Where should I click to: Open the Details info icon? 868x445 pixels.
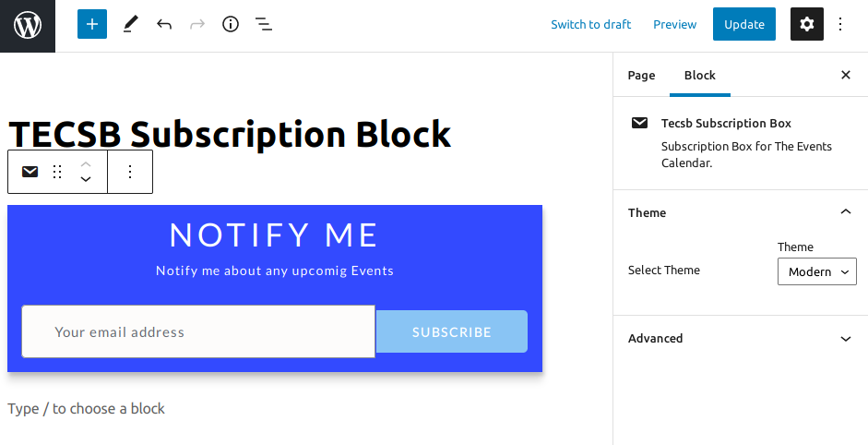point(231,25)
